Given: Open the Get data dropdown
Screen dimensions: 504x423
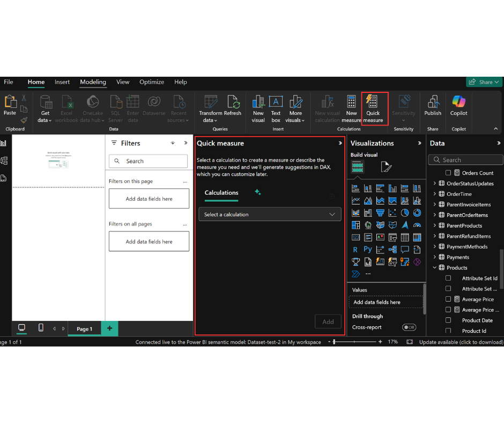Looking at the screenshot, I should coord(45,109).
